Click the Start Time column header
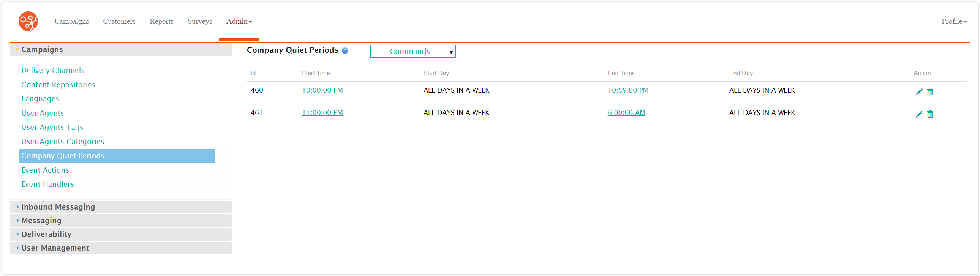980x276 pixels. [x=315, y=73]
